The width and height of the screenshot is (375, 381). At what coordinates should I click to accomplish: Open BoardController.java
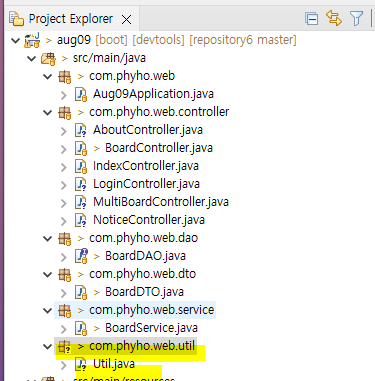point(159,148)
